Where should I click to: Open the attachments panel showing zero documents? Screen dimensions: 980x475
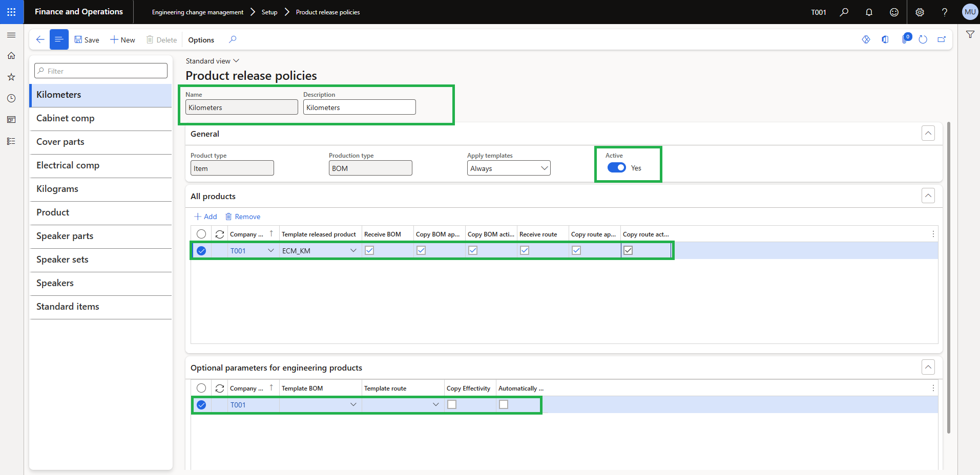coord(904,39)
